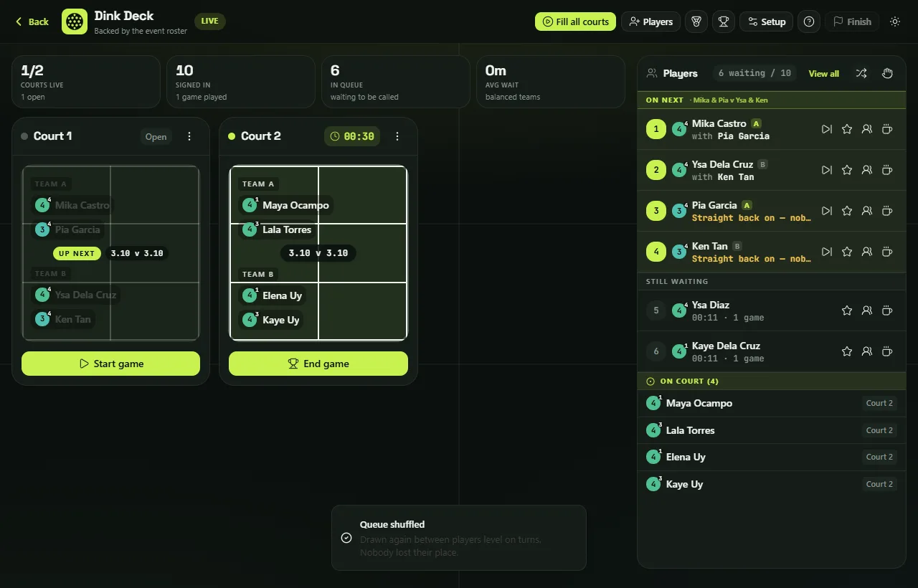Open the help question-mark icon
Viewport: 918px width, 588px height.
[x=809, y=22]
